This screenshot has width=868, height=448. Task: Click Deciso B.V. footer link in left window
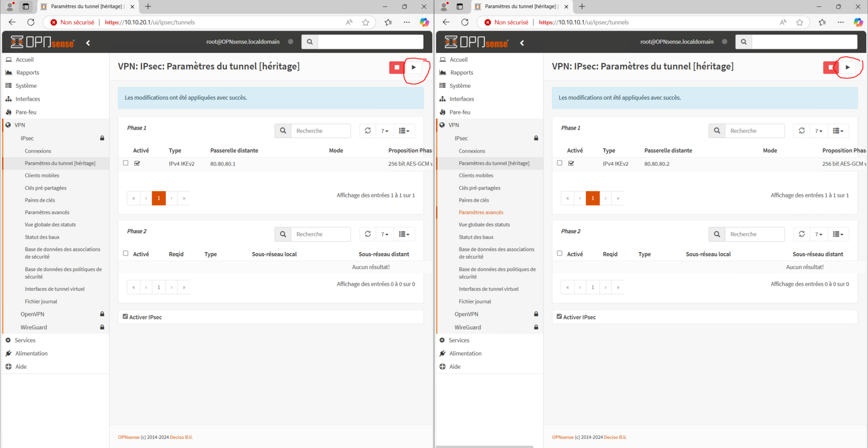[181, 437]
